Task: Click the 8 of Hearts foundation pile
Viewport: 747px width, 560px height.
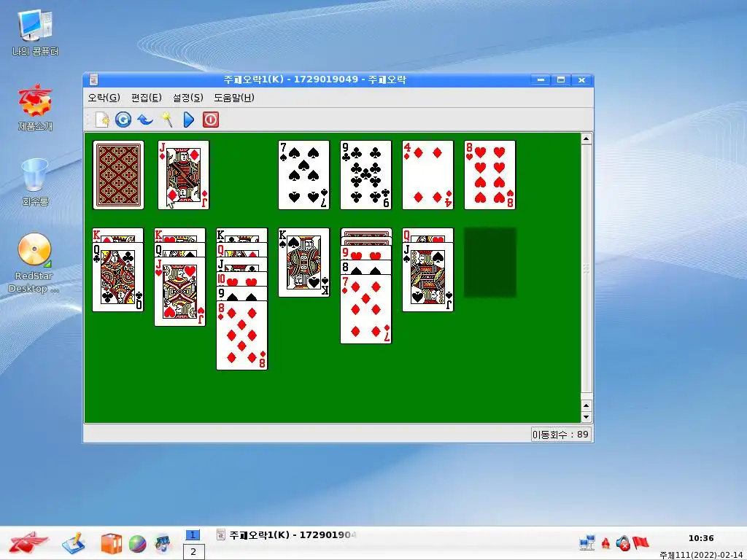Action: click(489, 175)
